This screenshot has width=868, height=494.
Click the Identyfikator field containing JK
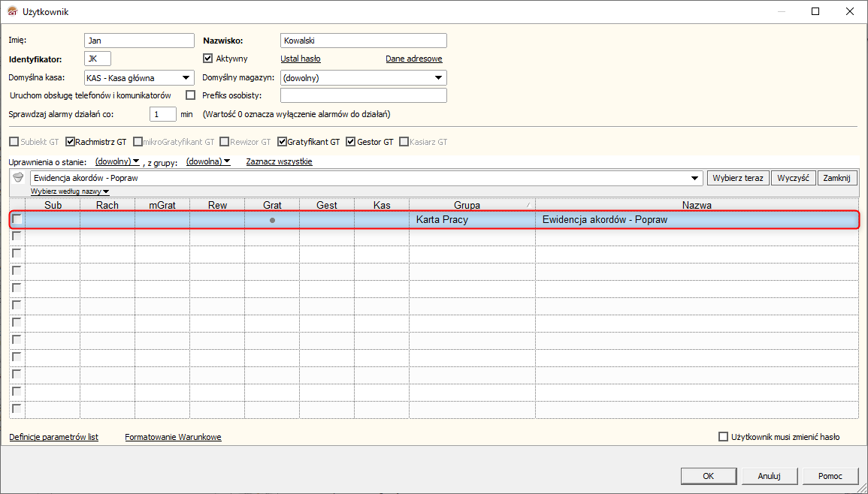pos(98,59)
